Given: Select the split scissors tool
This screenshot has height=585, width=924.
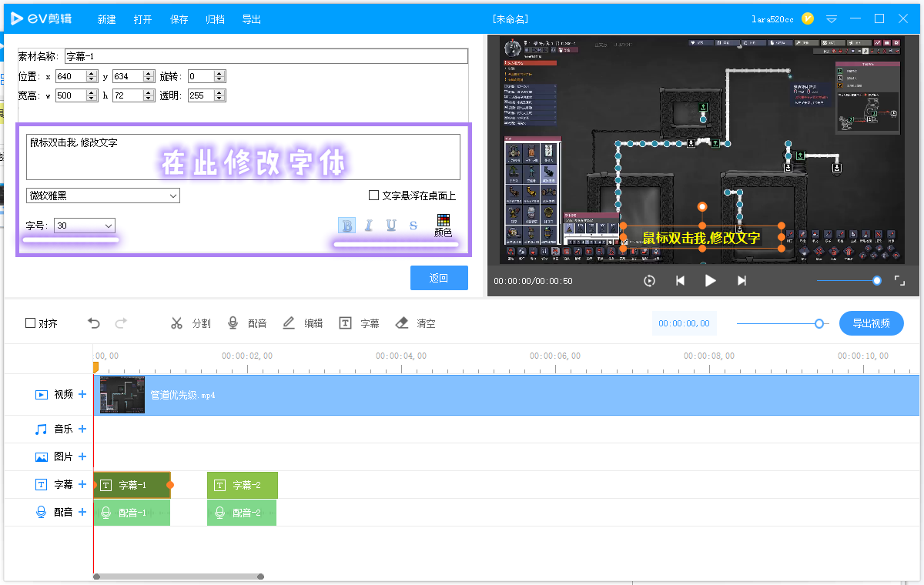Looking at the screenshot, I should [x=177, y=323].
